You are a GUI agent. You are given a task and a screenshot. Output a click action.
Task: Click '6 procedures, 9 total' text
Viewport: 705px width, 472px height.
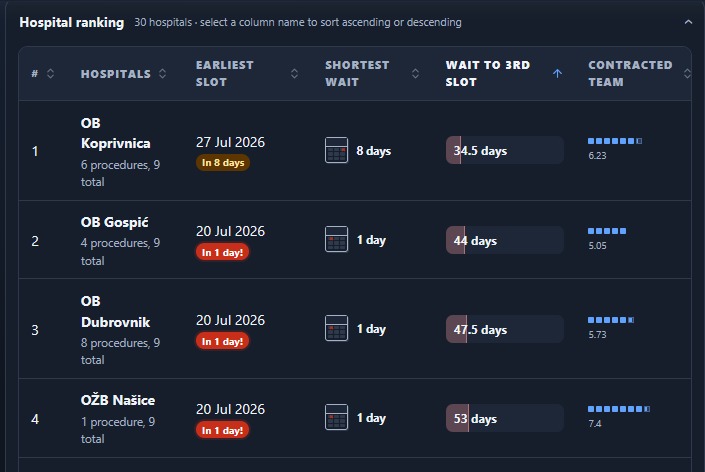120,173
